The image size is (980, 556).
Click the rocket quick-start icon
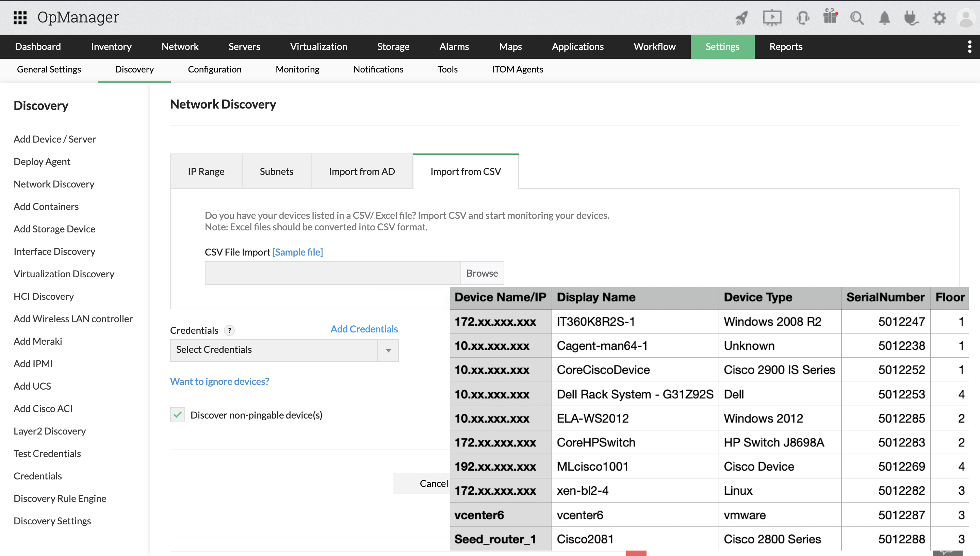click(x=741, y=18)
